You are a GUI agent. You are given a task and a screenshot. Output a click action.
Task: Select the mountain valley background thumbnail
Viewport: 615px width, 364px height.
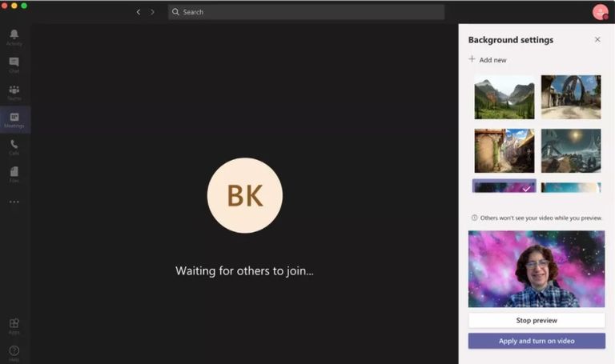click(x=504, y=97)
